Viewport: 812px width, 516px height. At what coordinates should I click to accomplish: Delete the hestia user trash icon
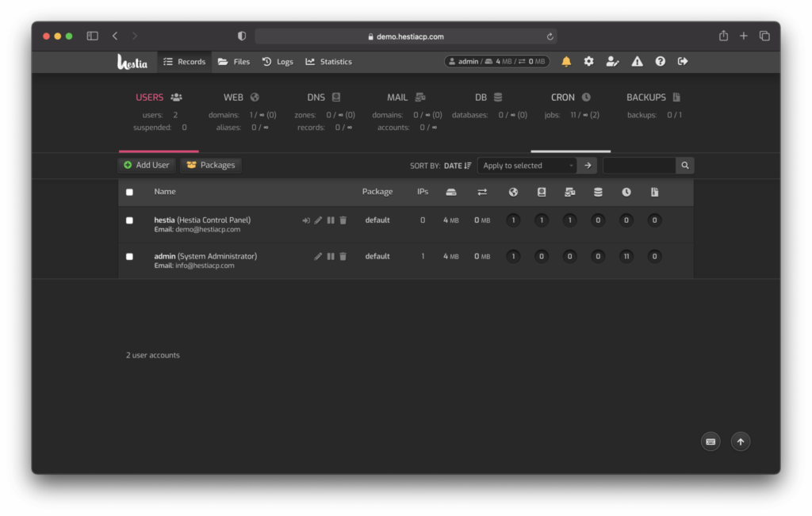coord(343,220)
